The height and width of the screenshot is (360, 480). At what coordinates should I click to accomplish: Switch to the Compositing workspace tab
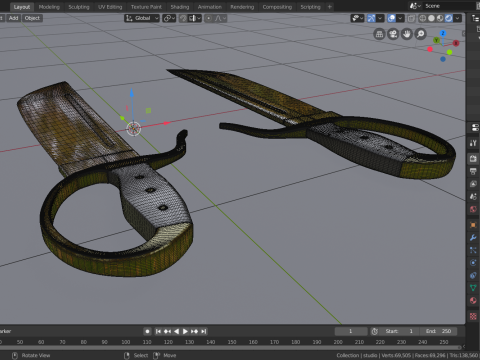[277, 7]
